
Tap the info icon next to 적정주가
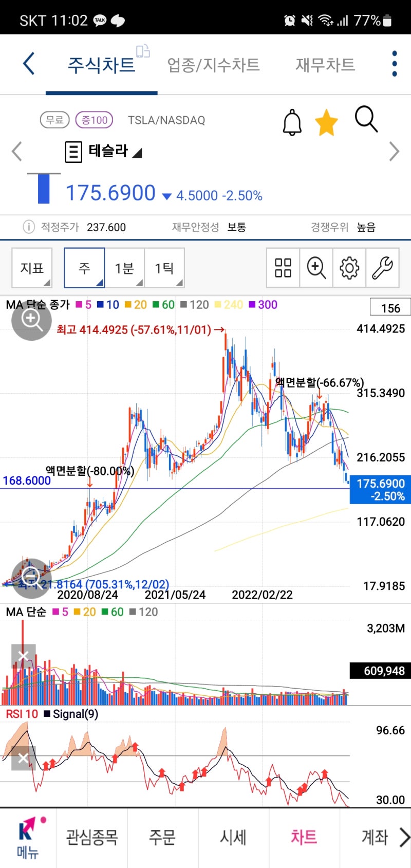[29, 227]
